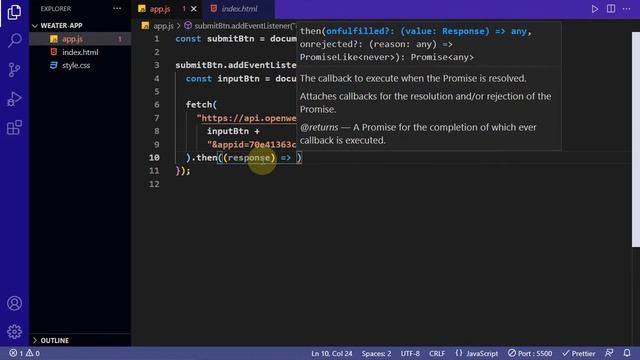Viewport: 640px width, 360px height.
Task: Click line number 12 in gutter
Action: pyautogui.click(x=154, y=184)
